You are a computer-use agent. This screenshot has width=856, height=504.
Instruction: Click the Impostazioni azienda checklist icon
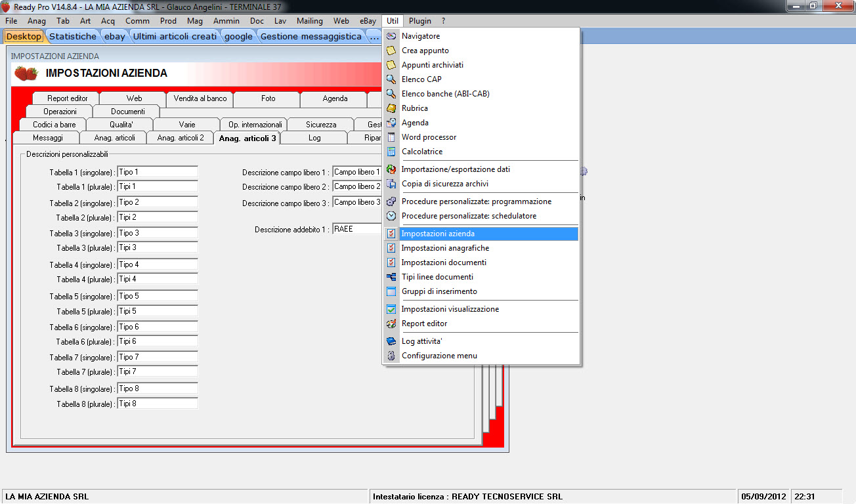coord(391,234)
